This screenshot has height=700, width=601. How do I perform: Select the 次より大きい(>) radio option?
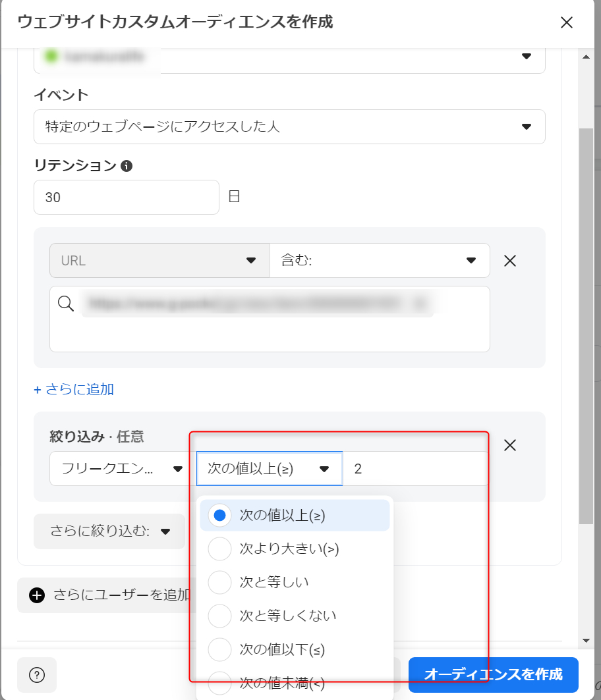point(219,549)
